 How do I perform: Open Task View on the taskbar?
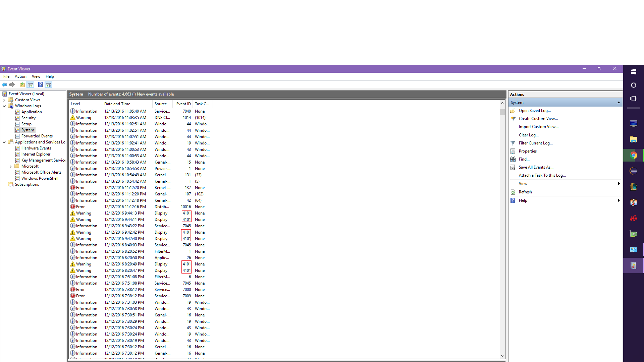click(x=634, y=99)
